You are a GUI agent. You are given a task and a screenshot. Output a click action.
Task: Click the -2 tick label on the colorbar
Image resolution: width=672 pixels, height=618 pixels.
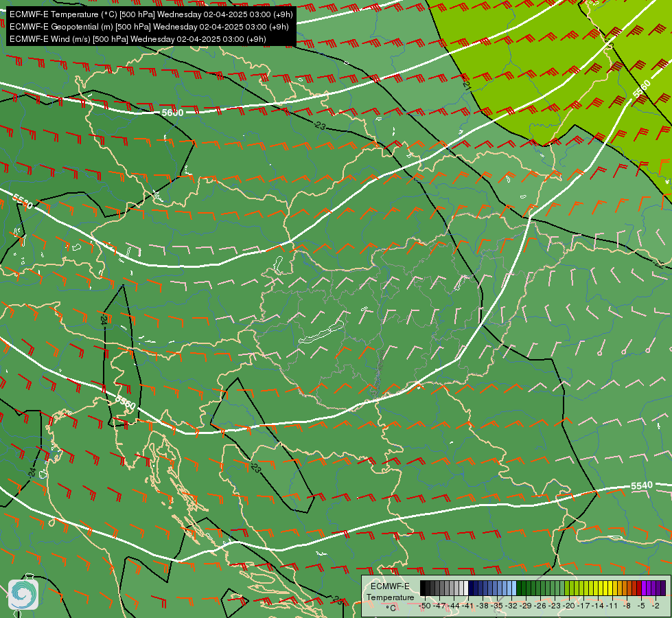coord(656,606)
